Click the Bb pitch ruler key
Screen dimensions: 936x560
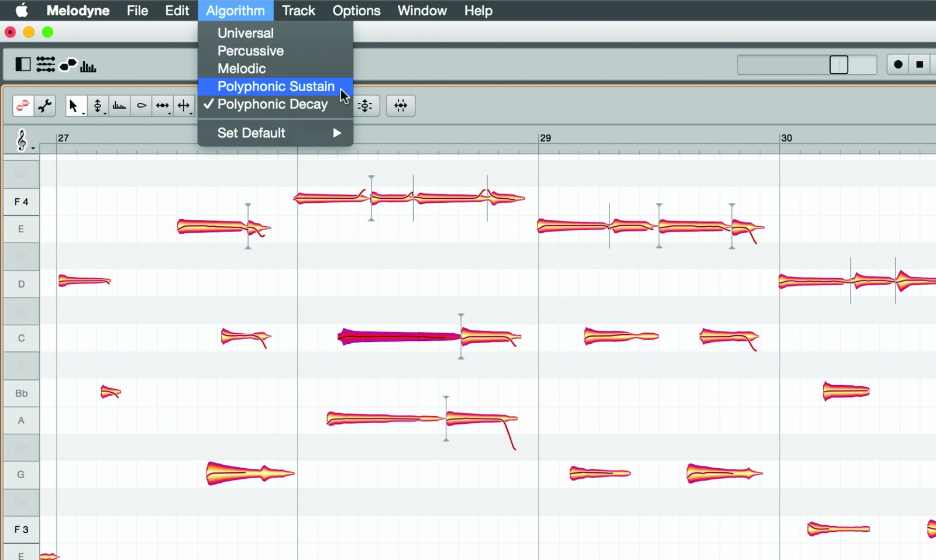(22, 393)
